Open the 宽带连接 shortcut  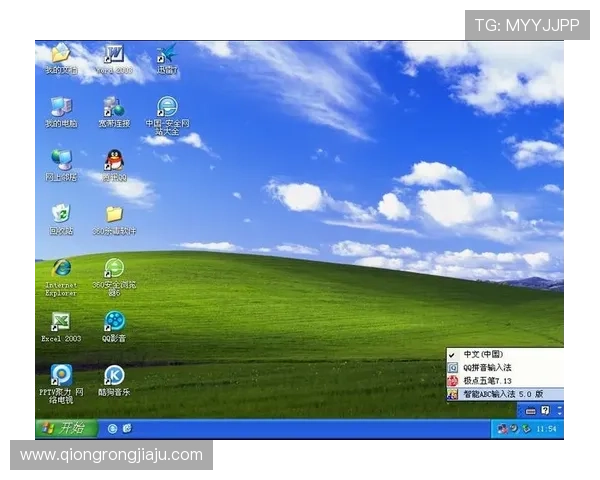pos(114,112)
